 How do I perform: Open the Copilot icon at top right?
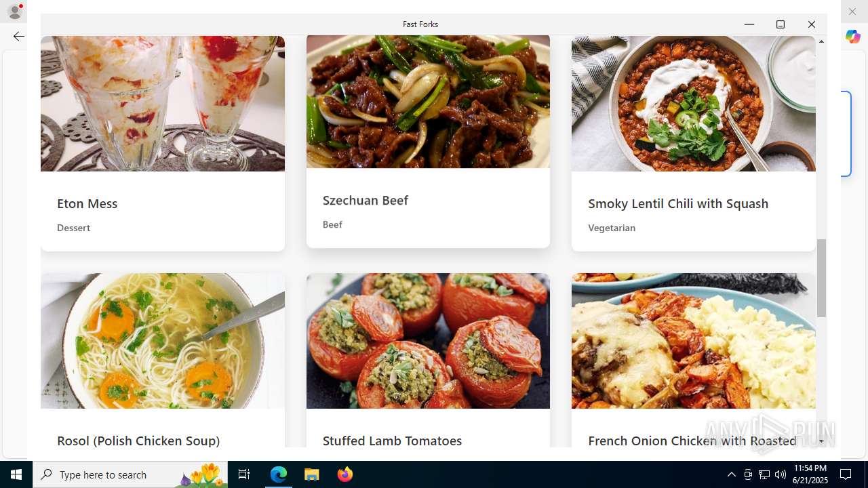pos(852,37)
